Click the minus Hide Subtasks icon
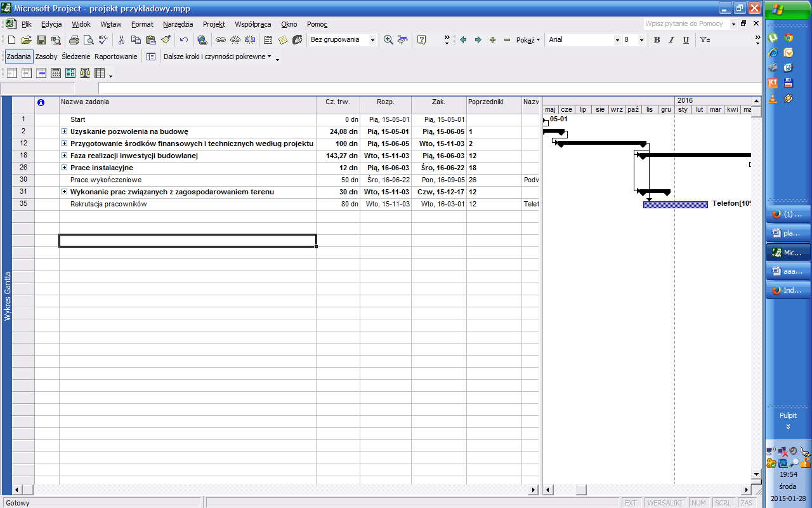The height and width of the screenshot is (508, 812). tap(507, 40)
